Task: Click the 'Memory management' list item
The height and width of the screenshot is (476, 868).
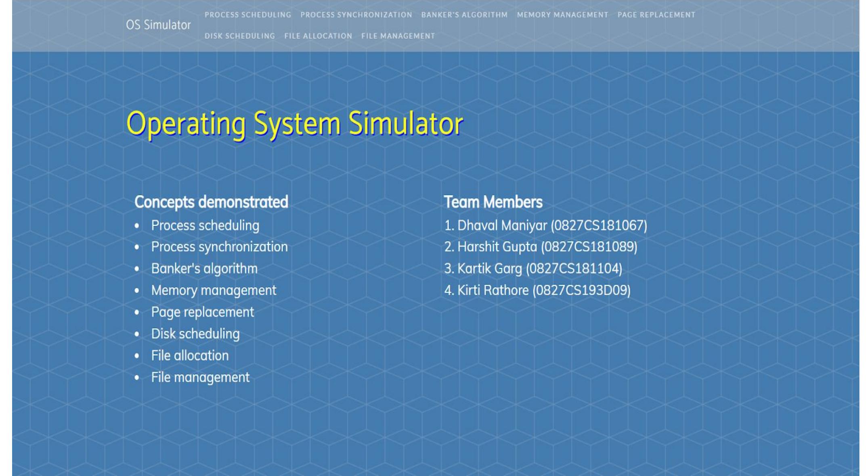Action: pos(214,290)
